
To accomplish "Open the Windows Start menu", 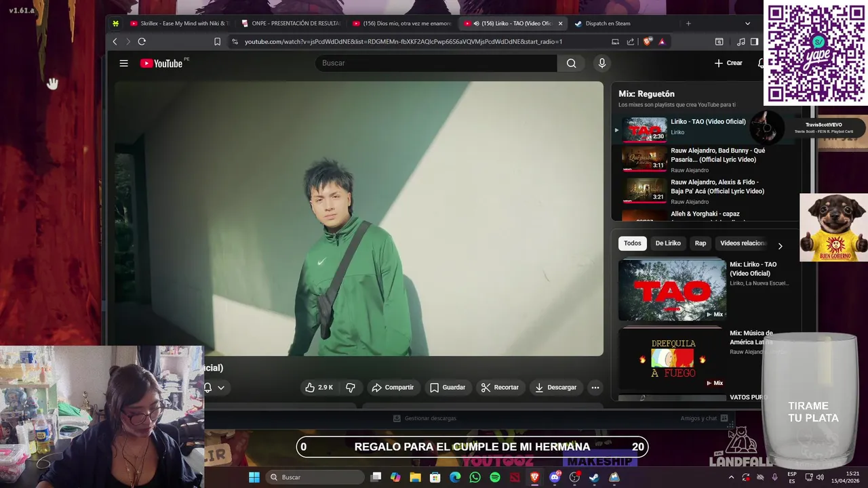I will (x=254, y=477).
